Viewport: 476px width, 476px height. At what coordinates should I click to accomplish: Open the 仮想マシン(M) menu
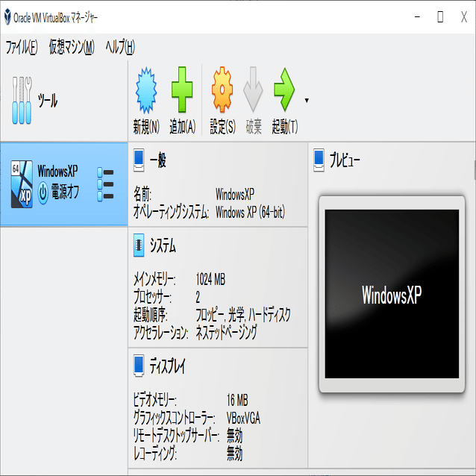72,47
